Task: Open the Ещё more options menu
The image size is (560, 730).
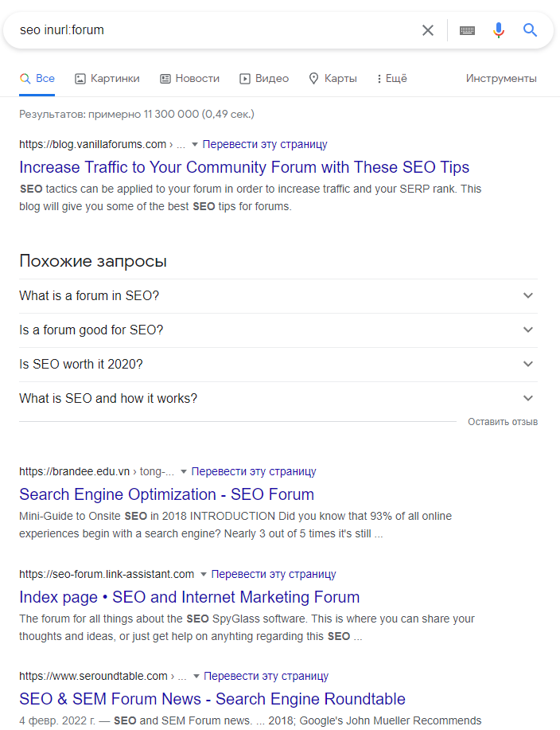Action: (391, 79)
